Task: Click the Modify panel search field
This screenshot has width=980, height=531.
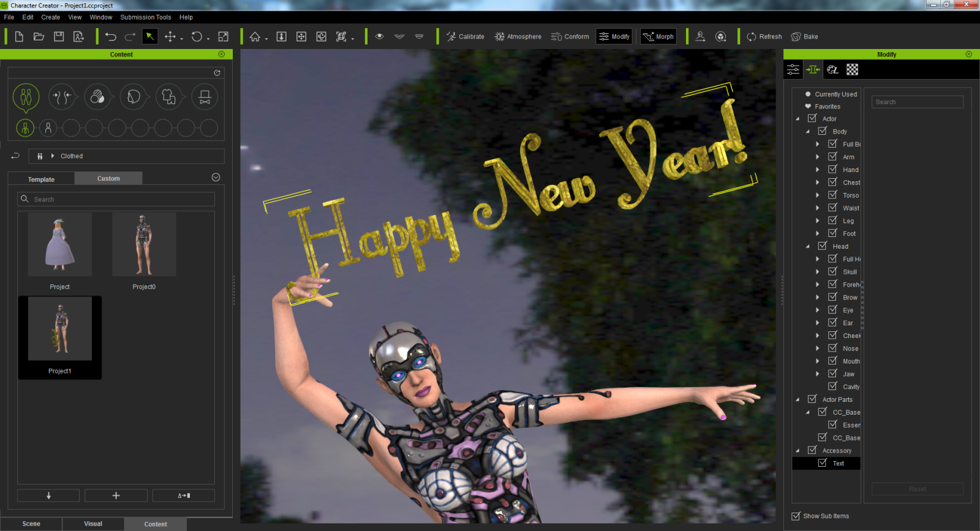Action: pos(917,102)
